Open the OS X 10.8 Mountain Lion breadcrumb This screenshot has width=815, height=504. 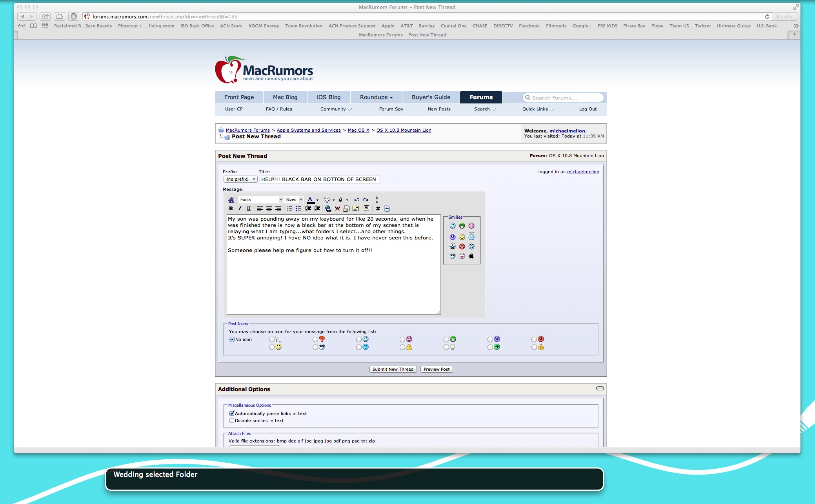404,130
